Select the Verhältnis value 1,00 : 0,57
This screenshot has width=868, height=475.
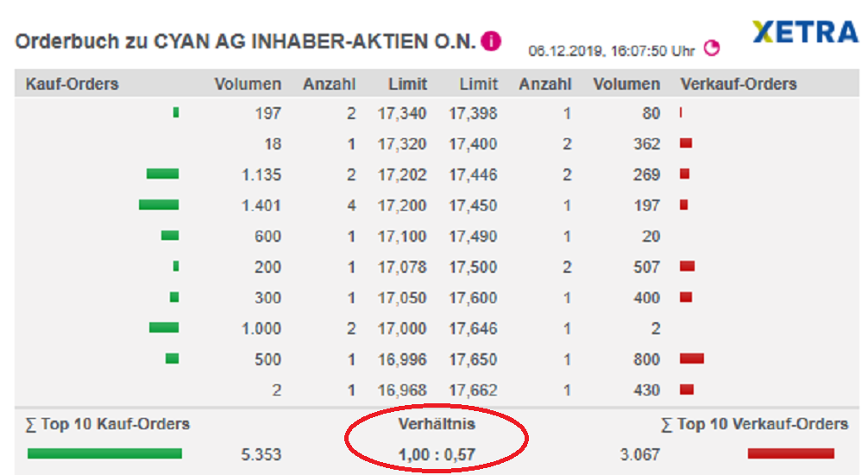[437, 453]
